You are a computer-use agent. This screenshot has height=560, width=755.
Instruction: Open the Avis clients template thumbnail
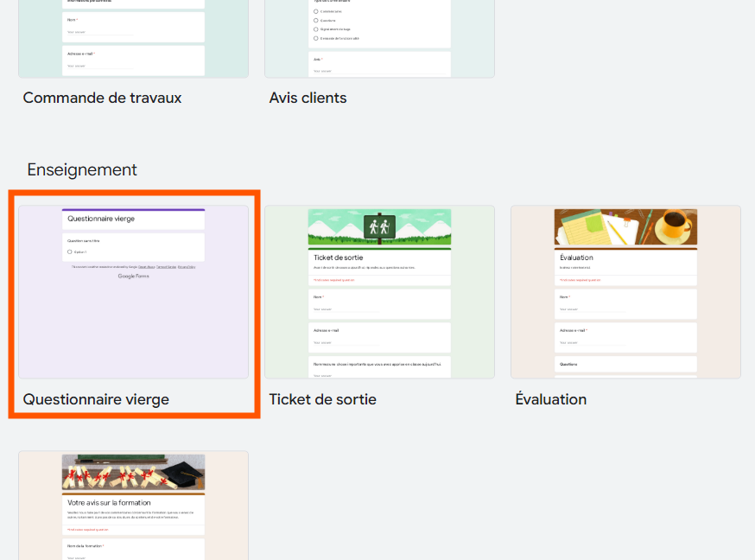tap(379, 39)
